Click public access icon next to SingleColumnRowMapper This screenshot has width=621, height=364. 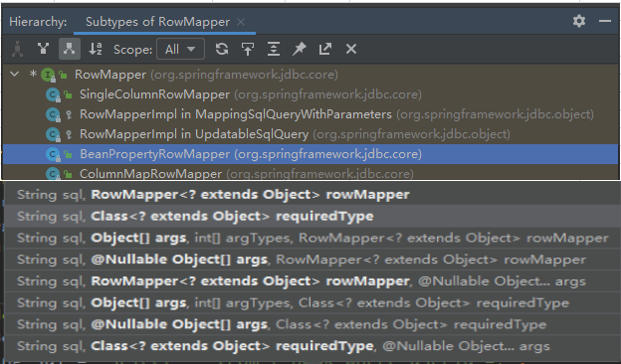(x=68, y=94)
